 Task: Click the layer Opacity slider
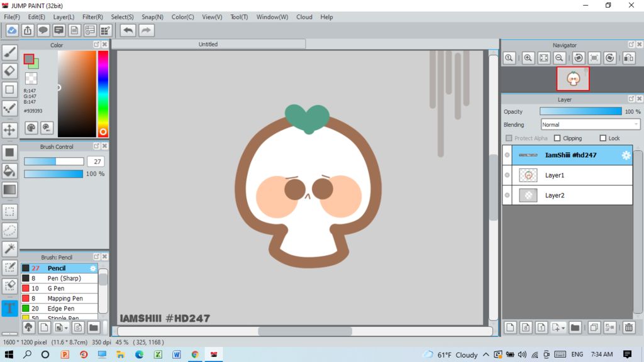pyautogui.click(x=580, y=111)
